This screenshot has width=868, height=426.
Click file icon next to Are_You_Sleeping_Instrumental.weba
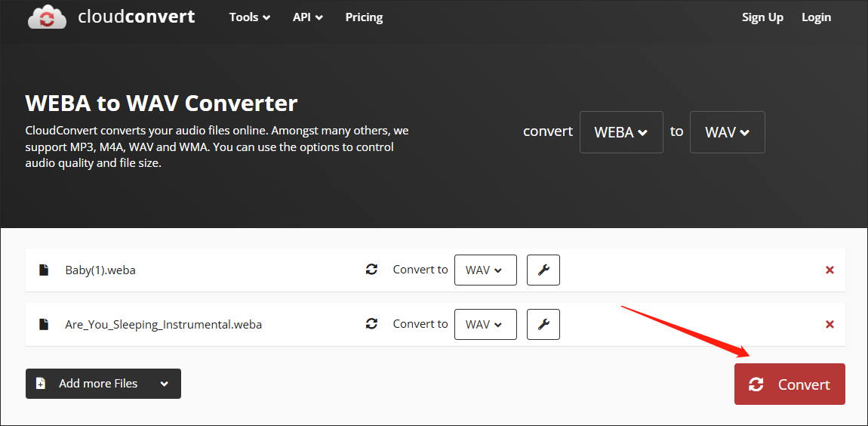[43, 324]
